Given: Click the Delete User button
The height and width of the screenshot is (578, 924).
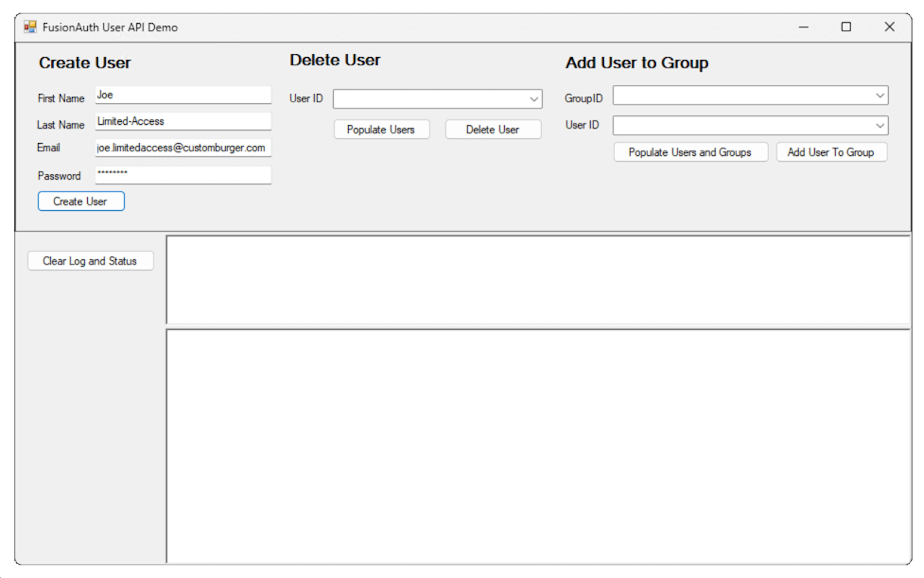Looking at the screenshot, I should 493,129.
